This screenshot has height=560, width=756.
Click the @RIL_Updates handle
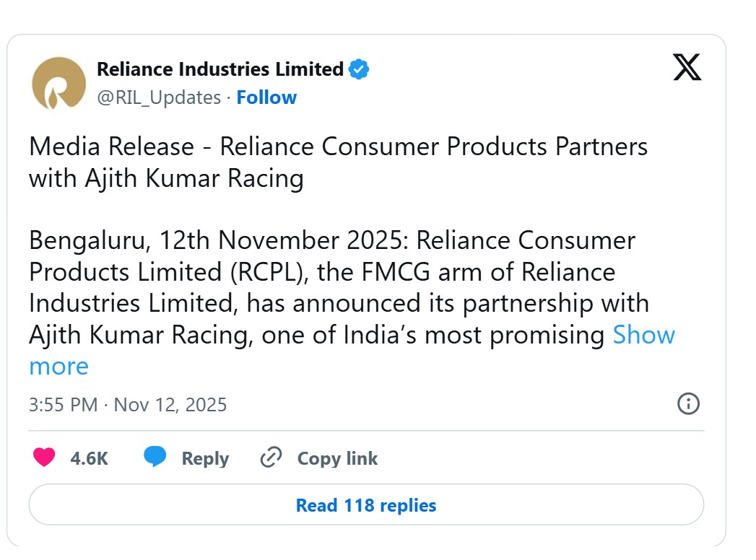(x=159, y=97)
